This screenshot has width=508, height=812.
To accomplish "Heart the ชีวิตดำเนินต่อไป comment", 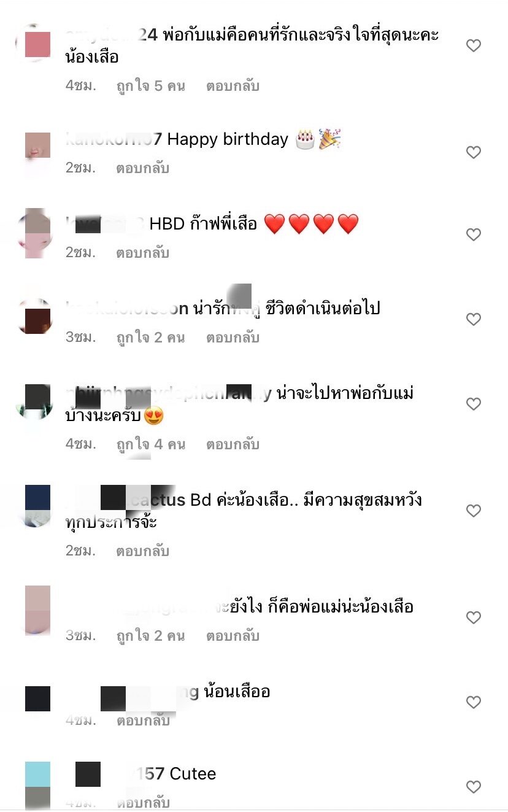I will (x=473, y=319).
